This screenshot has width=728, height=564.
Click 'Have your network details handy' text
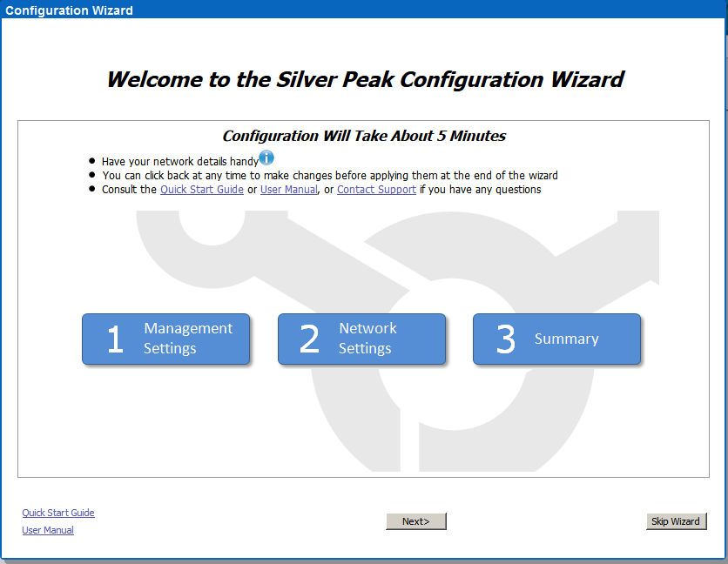(180, 162)
